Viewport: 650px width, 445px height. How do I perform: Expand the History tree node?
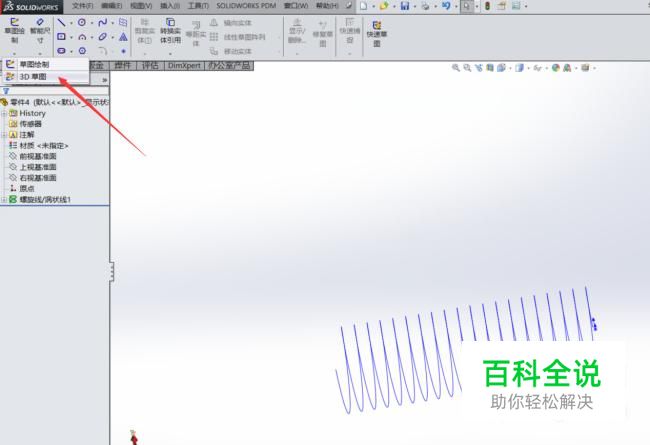[4, 113]
